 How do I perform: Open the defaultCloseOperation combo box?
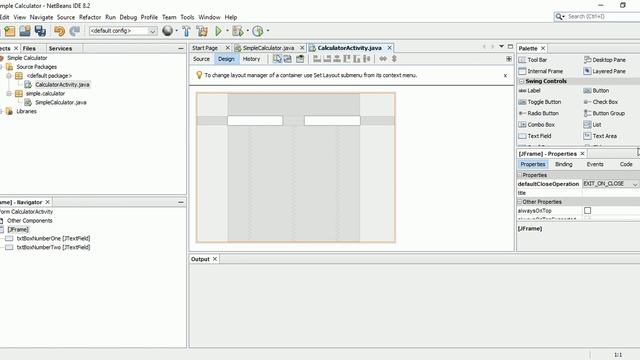[611, 184]
